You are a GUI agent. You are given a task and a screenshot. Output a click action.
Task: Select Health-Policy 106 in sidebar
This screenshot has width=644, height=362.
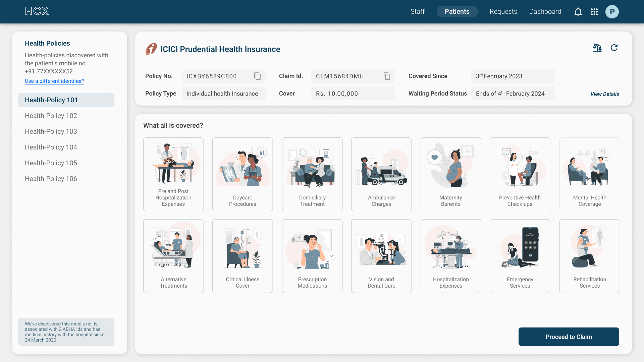tap(51, 179)
